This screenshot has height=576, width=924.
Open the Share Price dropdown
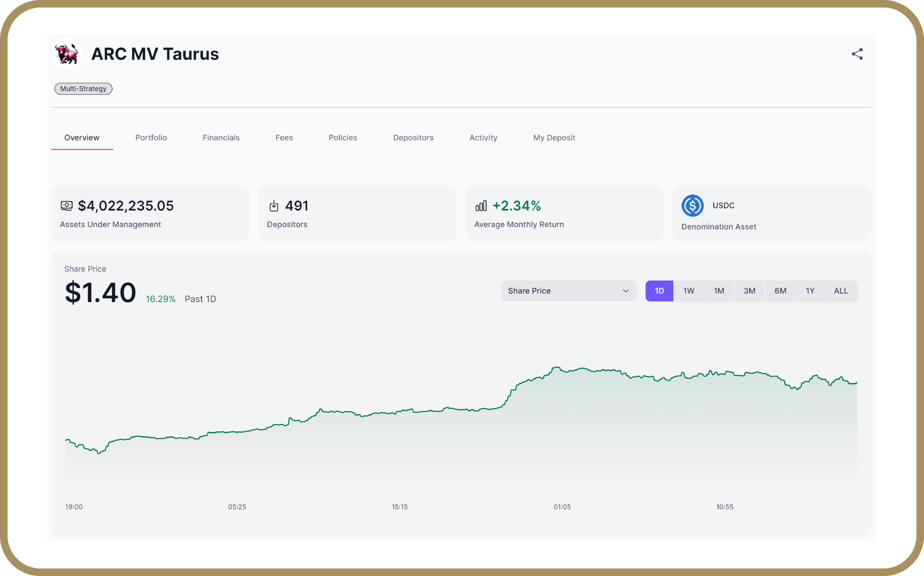[x=568, y=291]
